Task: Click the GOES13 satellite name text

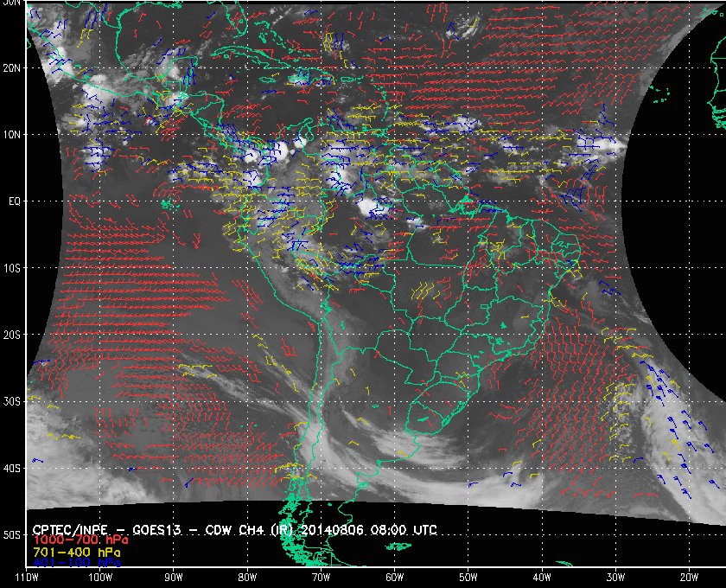Action: pyautogui.click(x=156, y=529)
